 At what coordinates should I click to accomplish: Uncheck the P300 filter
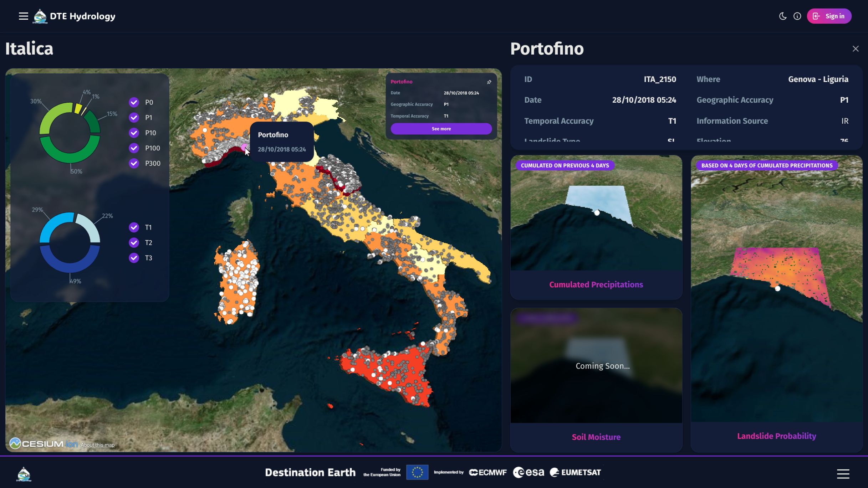pos(134,163)
